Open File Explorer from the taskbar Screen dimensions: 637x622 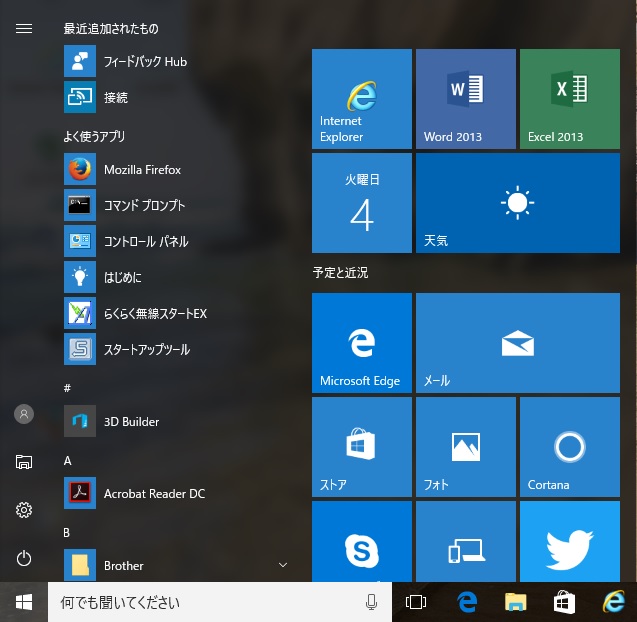515,602
